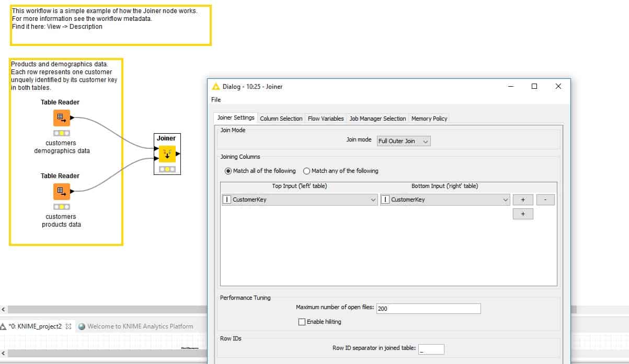Select the customers demographics Table Reader node icon
The image size is (629, 364).
coord(62,118)
